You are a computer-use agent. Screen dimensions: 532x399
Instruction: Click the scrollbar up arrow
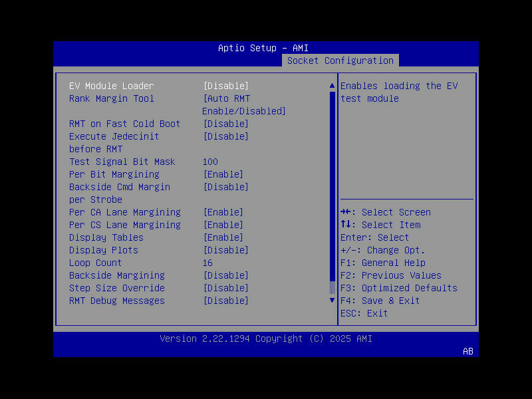pyautogui.click(x=331, y=85)
